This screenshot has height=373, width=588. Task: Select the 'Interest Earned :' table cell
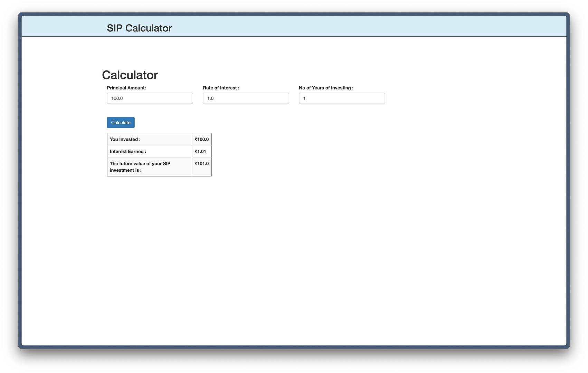[150, 151]
